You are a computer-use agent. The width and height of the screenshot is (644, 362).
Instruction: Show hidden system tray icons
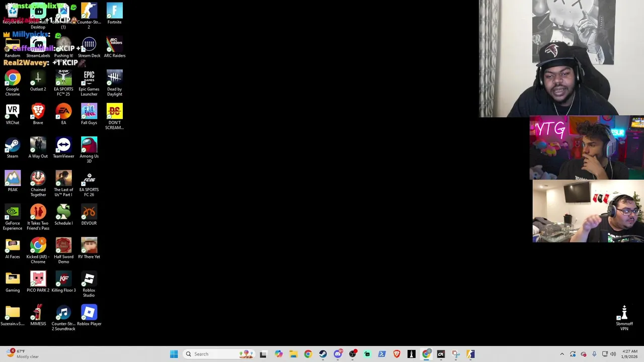pyautogui.click(x=562, y=354)
